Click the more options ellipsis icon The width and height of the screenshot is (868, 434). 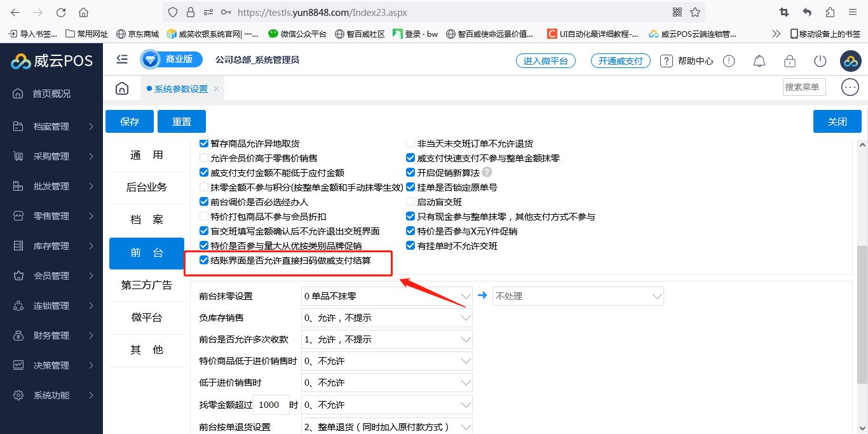(x=850, y=87)
